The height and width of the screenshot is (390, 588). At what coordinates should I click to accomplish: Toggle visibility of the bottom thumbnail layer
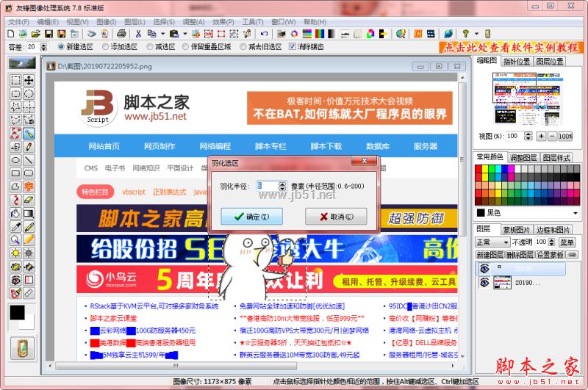point(484,282)
